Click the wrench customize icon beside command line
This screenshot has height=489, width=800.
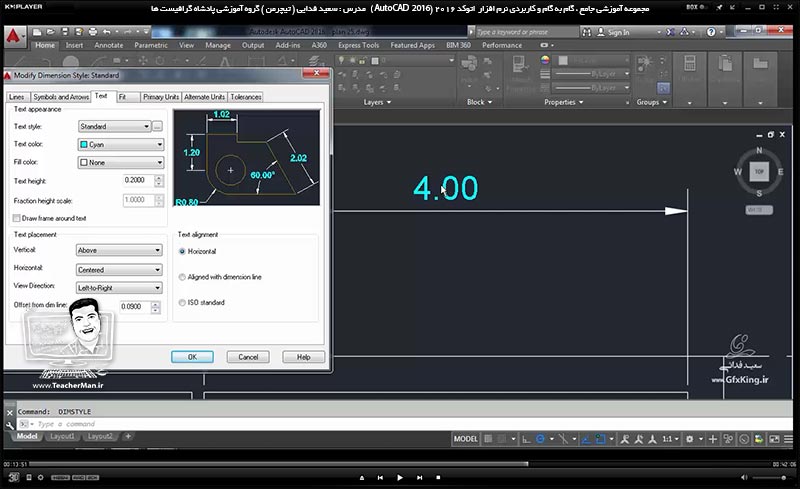(10, 425)
